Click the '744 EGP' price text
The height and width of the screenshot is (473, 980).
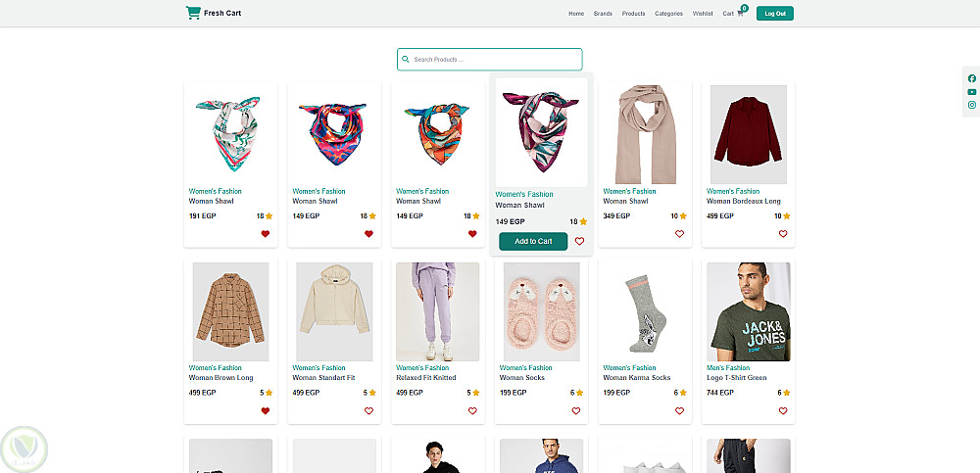pos(720,393)
